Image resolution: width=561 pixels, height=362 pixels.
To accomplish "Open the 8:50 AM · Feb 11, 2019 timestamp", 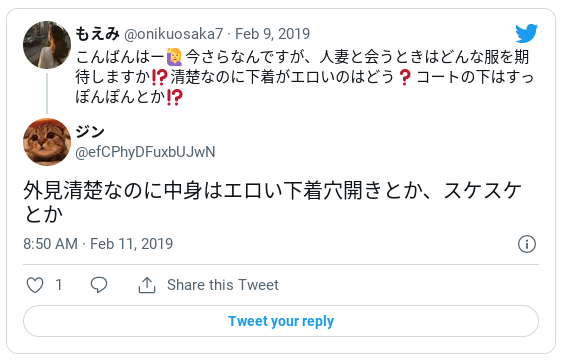I will (x=98, y=244).
